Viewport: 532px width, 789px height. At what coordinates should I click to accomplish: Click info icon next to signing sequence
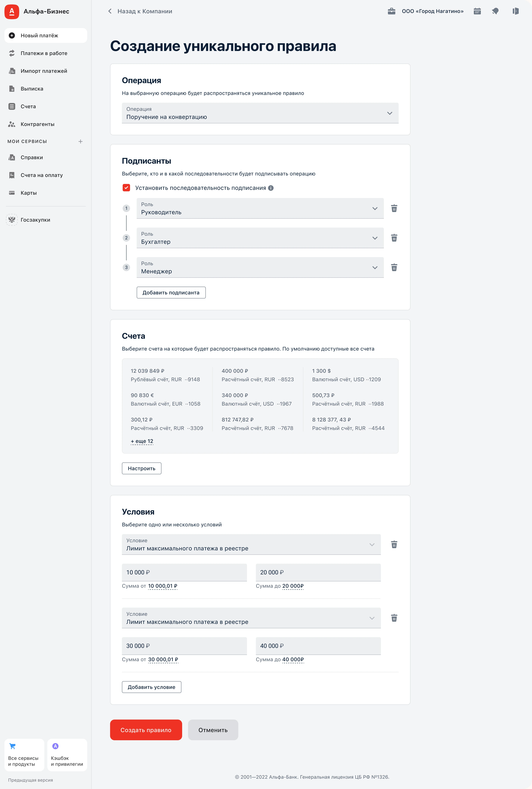coord(271,188)
